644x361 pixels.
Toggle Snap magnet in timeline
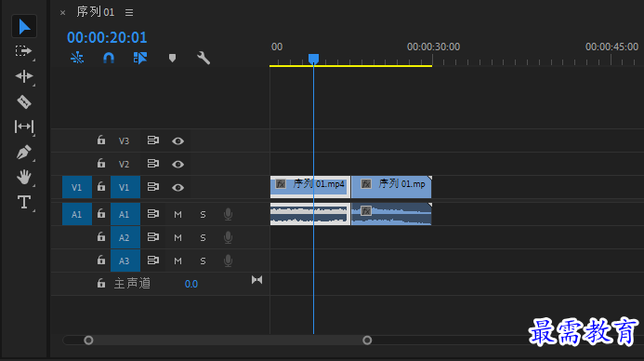point(109,58)
